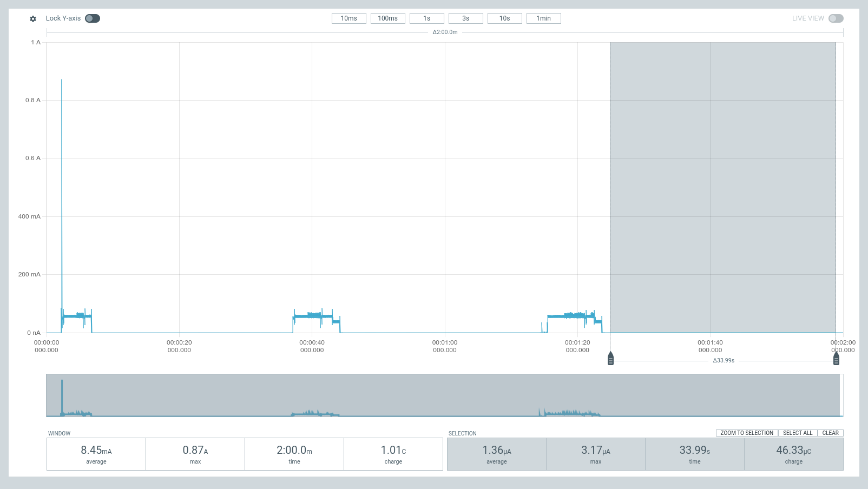The image size is (868, 489).
Task: Switch to the 3s time window
Action: tap(465, 18)
